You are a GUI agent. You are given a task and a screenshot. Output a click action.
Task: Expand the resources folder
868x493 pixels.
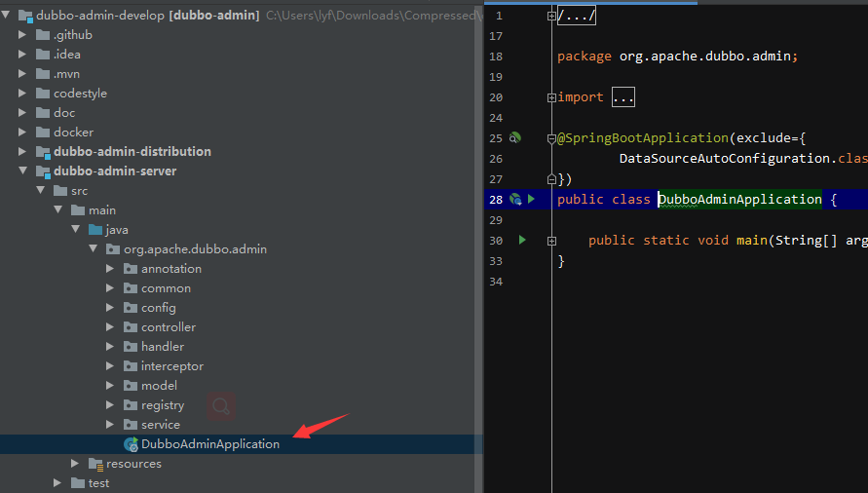[x=75, y=463]
